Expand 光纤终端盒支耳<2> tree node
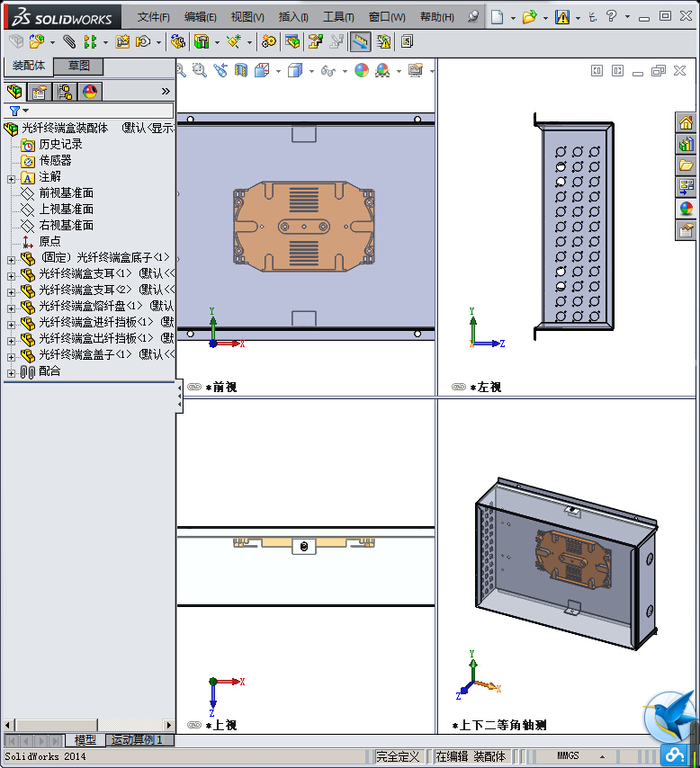 pyautogui.click(x=11, y=292)
